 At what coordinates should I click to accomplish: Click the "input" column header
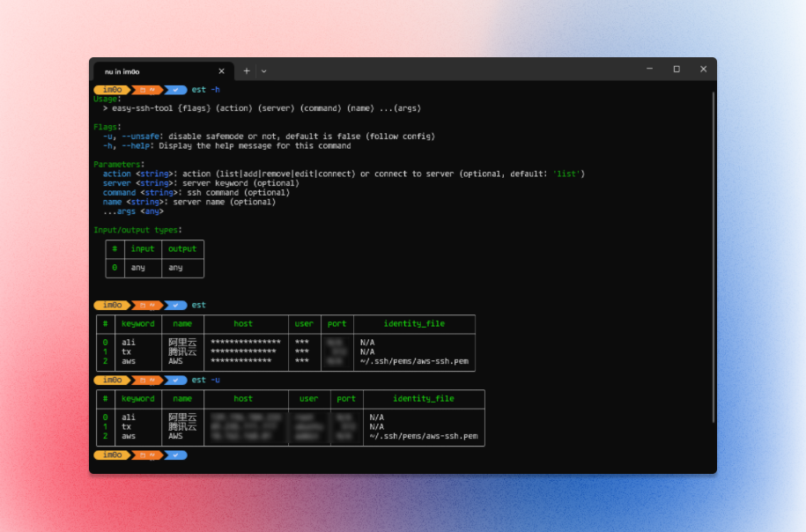[143, 248]
